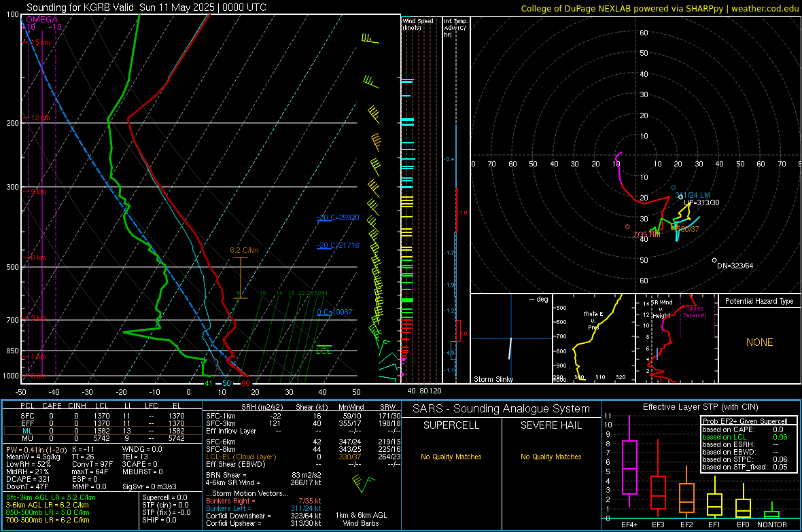The image size is (802, 532).
Task: Click the 'maxT = 64F' value
Action: click(90, 472)
